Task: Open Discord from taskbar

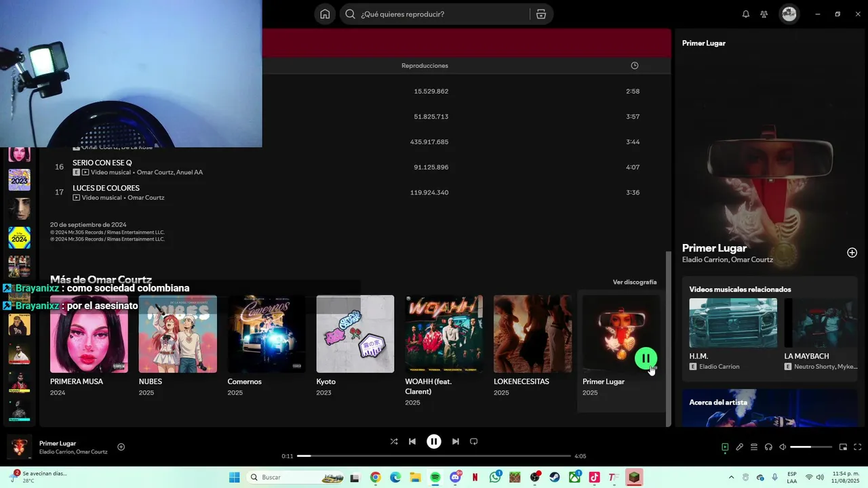Action: coord(456,477)
